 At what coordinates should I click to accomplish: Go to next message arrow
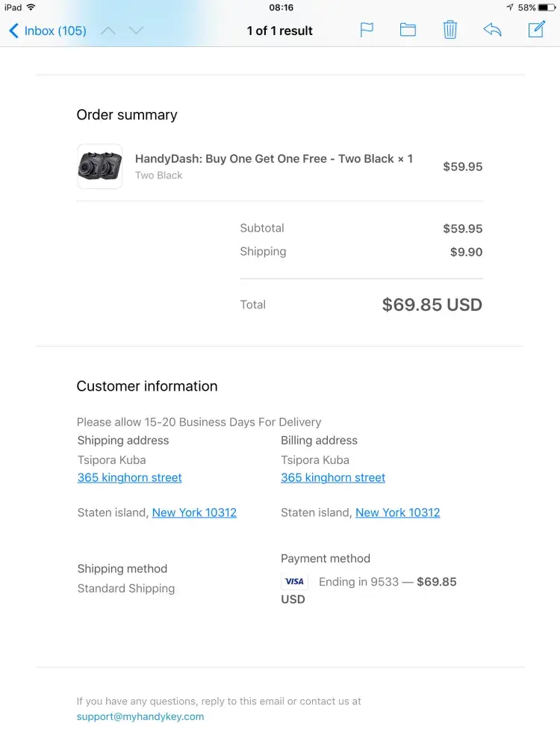pyautogui.click(x=135, y=31)
